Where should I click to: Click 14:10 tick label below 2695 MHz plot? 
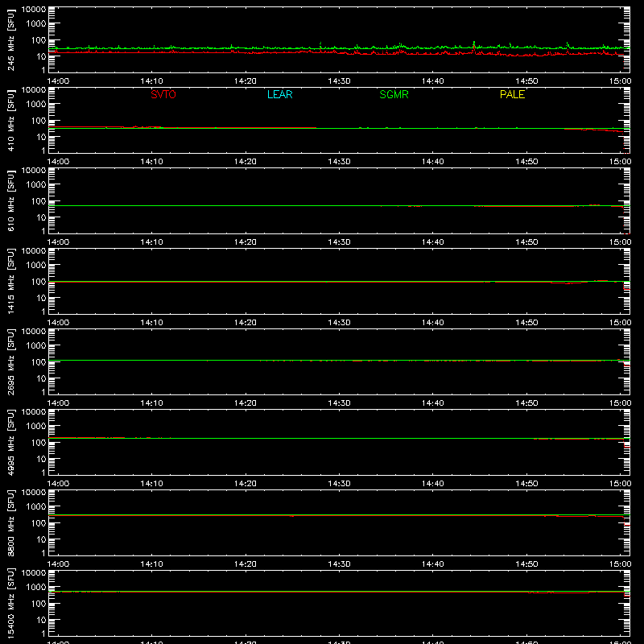click(x=151, y=403)
